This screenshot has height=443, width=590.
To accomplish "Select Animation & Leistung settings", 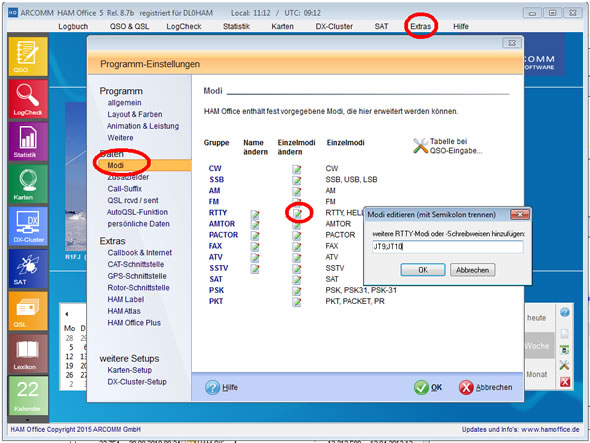I will [143, 126].
